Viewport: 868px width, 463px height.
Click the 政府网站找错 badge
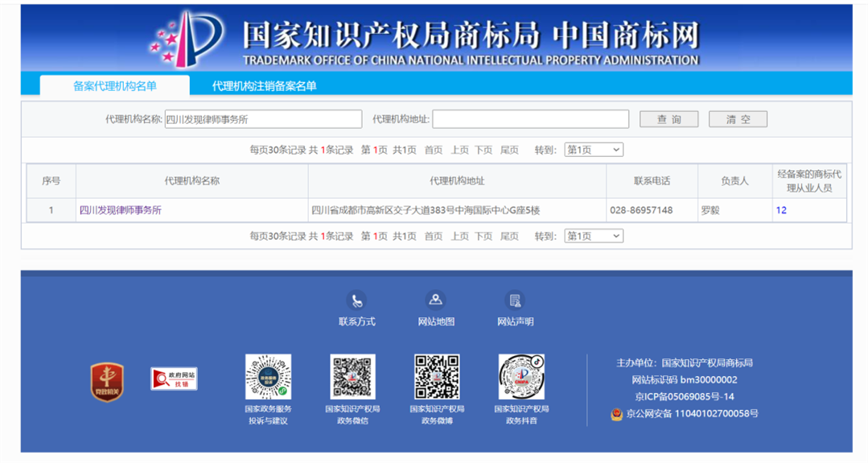[x=174, y=378]
